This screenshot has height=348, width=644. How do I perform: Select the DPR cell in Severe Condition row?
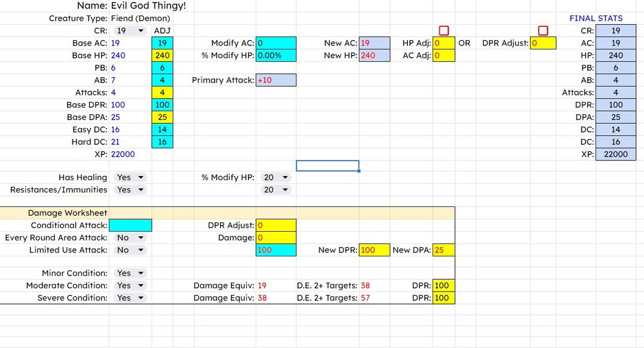444,298
